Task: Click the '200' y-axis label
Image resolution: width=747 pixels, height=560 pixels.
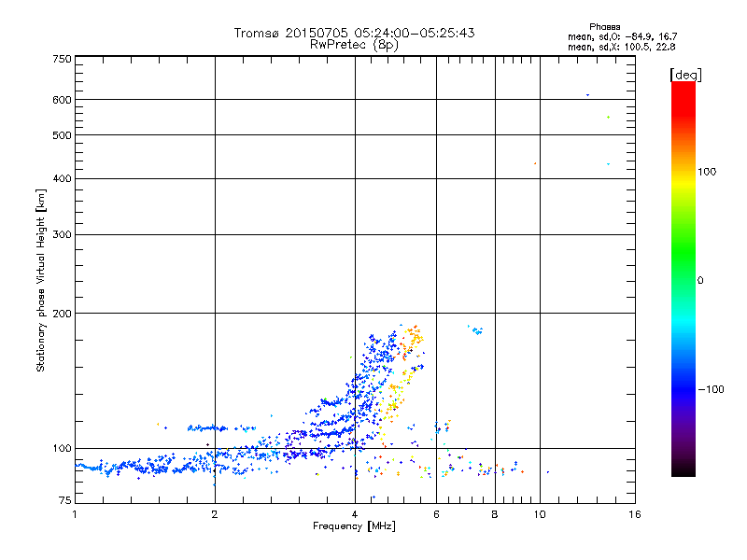Action: point(62,314)
